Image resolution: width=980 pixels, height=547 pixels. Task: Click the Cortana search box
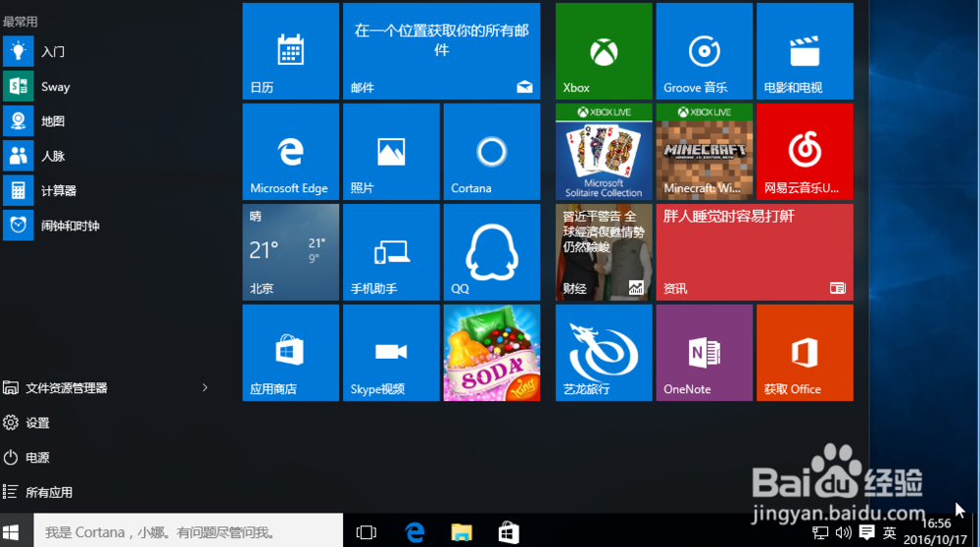coord(188,532)
